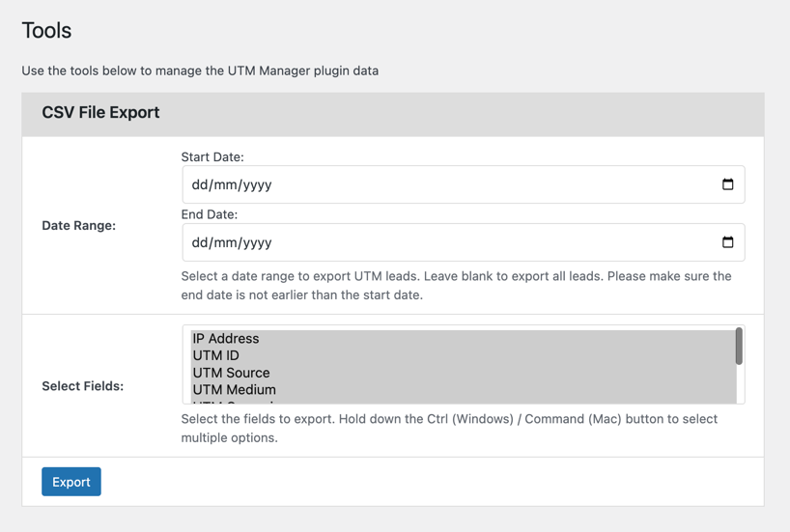
Task: Pick UTM Medium in the fields list
Action: point(234,389)
